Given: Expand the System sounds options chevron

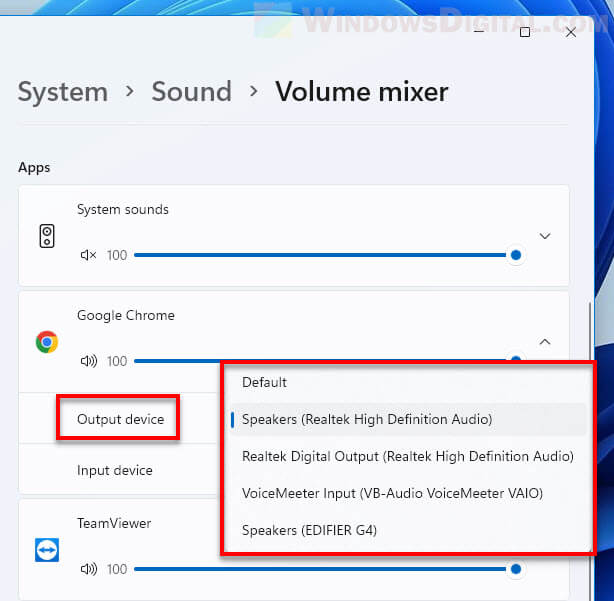Looking at the screenshot, I should tap(545, 236).
